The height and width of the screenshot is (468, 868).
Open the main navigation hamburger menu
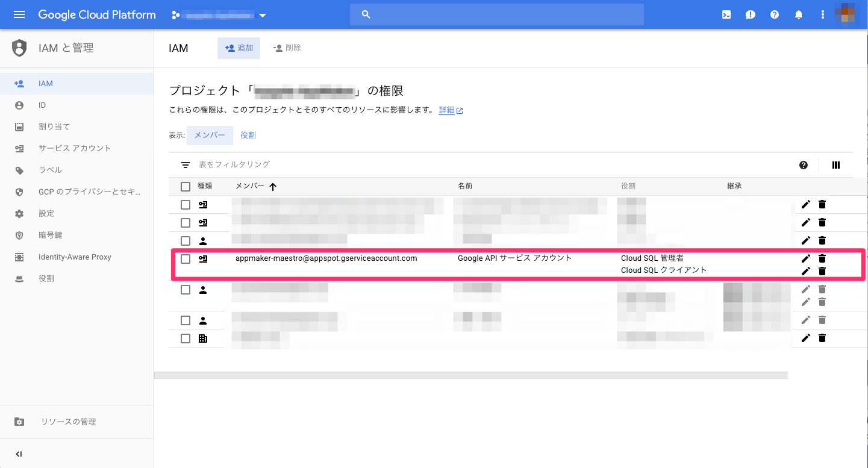(19, 14)
